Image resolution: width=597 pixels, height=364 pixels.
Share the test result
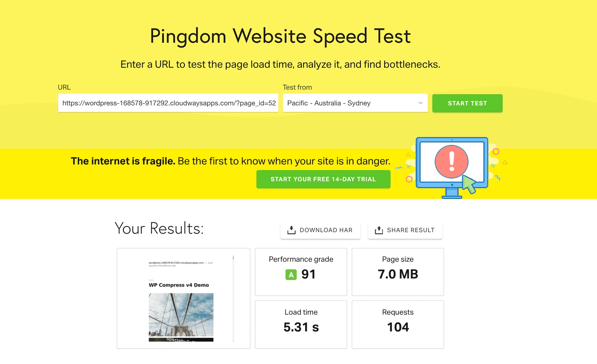click(405, 230)
